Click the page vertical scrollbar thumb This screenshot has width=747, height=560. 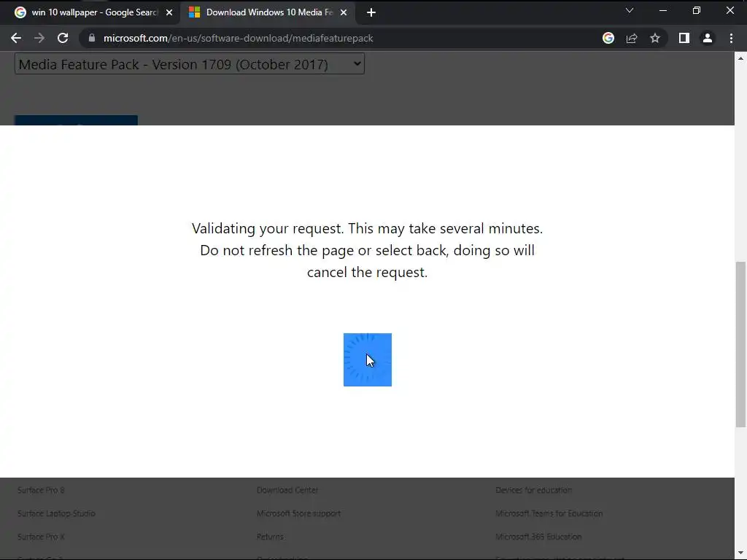pyautogui.click(x=740, y=344)
